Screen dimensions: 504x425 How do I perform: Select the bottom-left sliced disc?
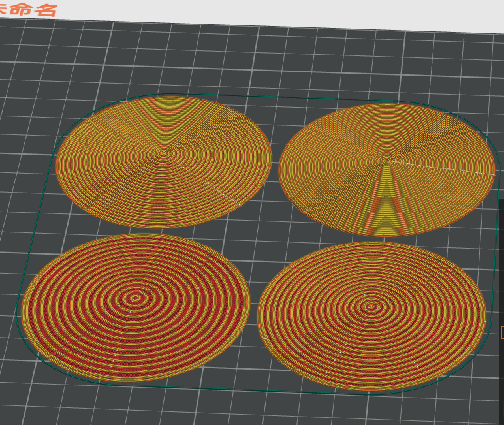click(136, 308)
